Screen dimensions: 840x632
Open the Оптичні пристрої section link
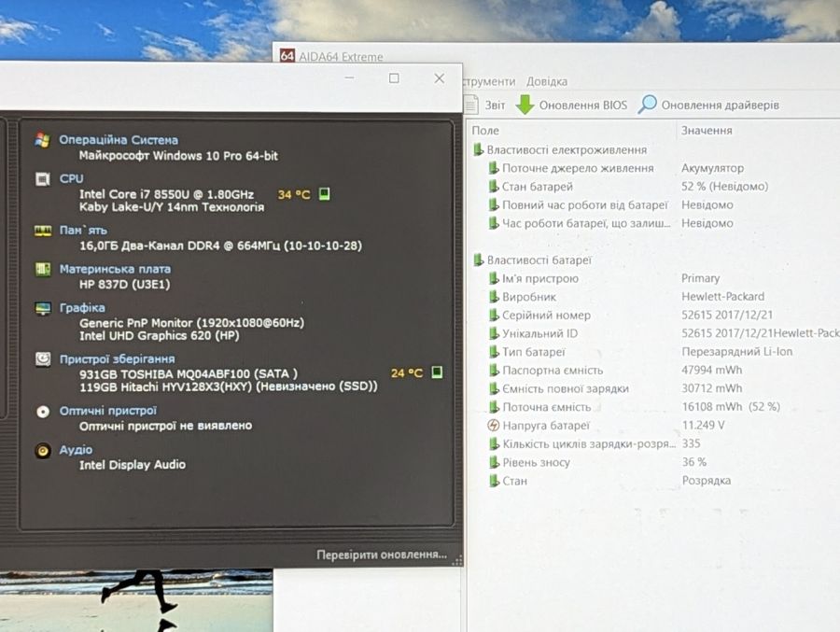pyautogui.click(x=107, y=411)
